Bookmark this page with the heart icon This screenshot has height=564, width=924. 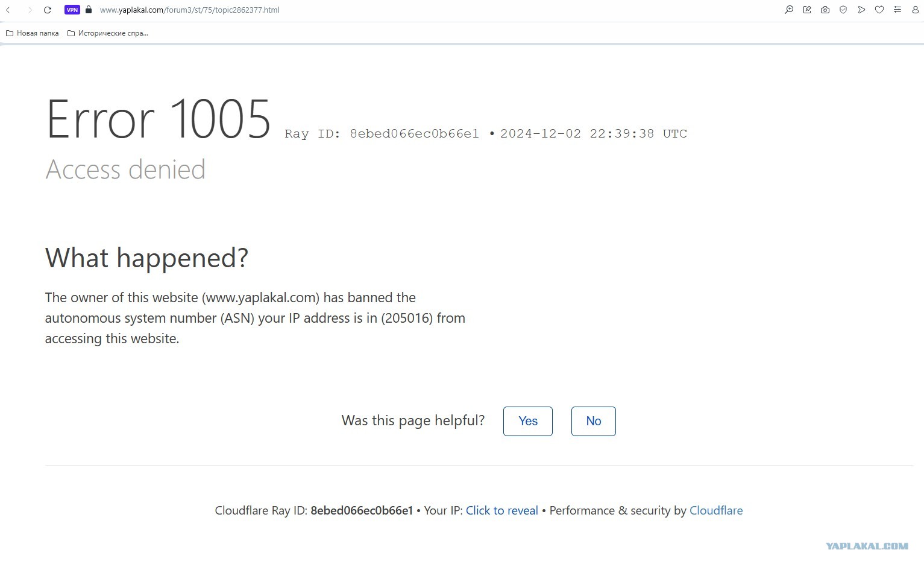tap(879, 10)
